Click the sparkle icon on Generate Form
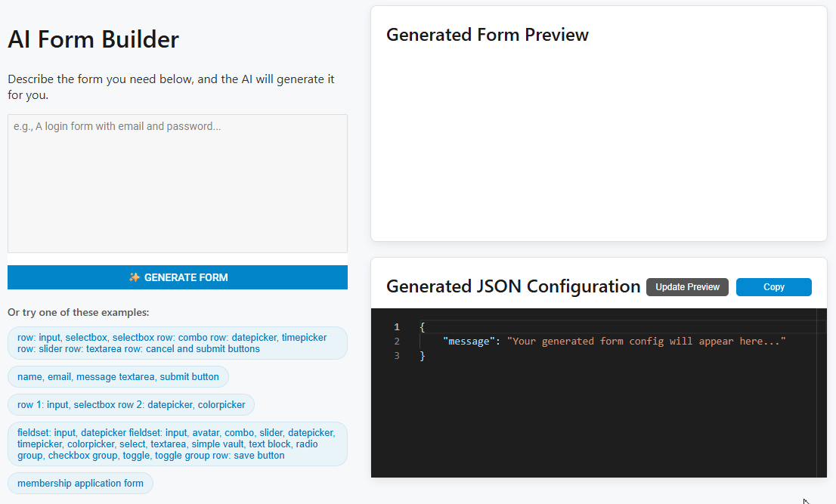Image resolution: width=836 pixels, height=504 pixels. (x=135, y=277)
